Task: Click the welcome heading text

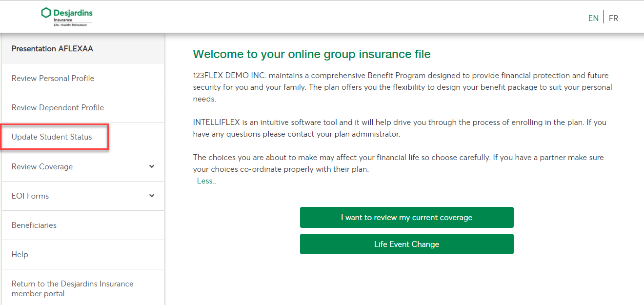Action: tap(312, 54)
